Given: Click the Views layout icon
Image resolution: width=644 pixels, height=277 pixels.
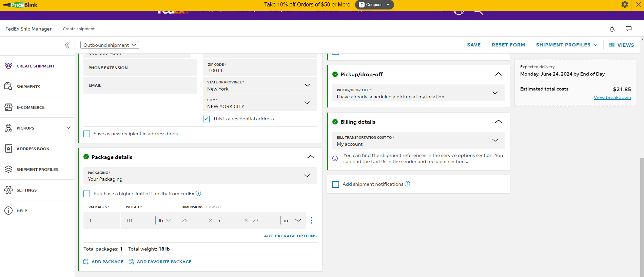Looking at the screenshot, I should (x=612, y=45).
